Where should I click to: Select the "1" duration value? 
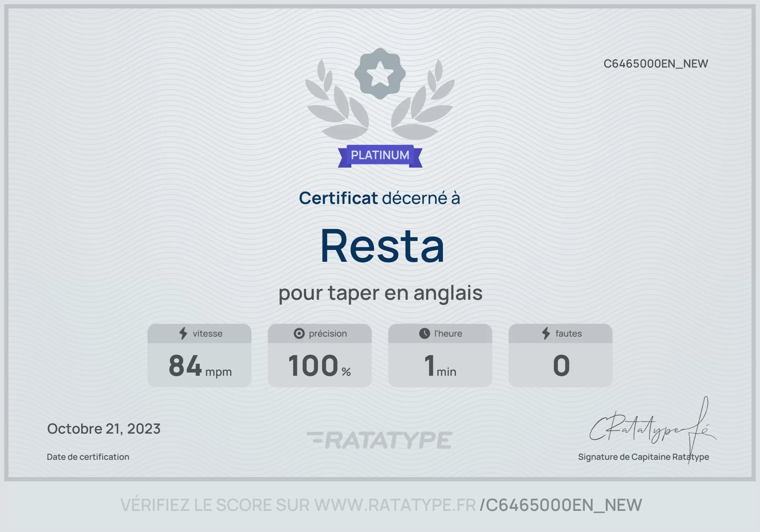pos(429,366)
